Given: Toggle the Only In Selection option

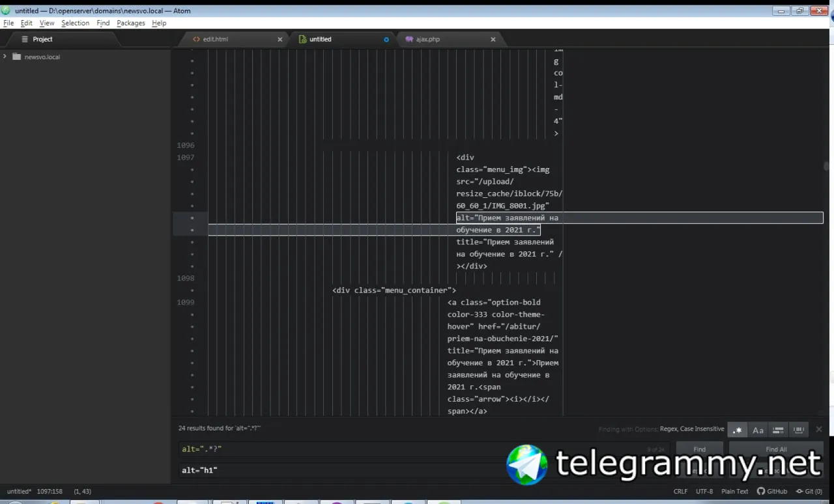Looking at the screenshot, I should coord(778,430).
